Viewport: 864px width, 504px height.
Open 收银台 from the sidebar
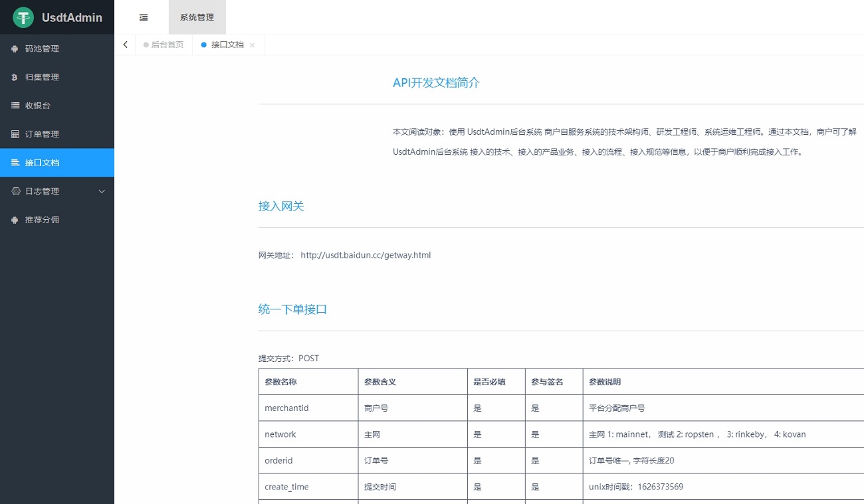point(15,105)
